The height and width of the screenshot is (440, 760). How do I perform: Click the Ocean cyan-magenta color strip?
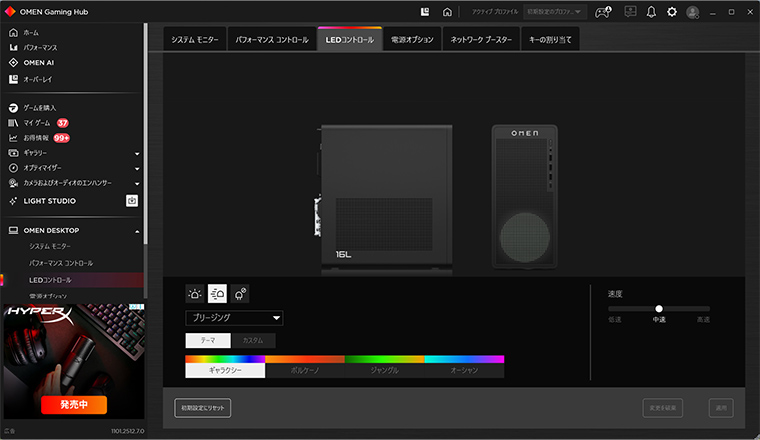[464, 359]
